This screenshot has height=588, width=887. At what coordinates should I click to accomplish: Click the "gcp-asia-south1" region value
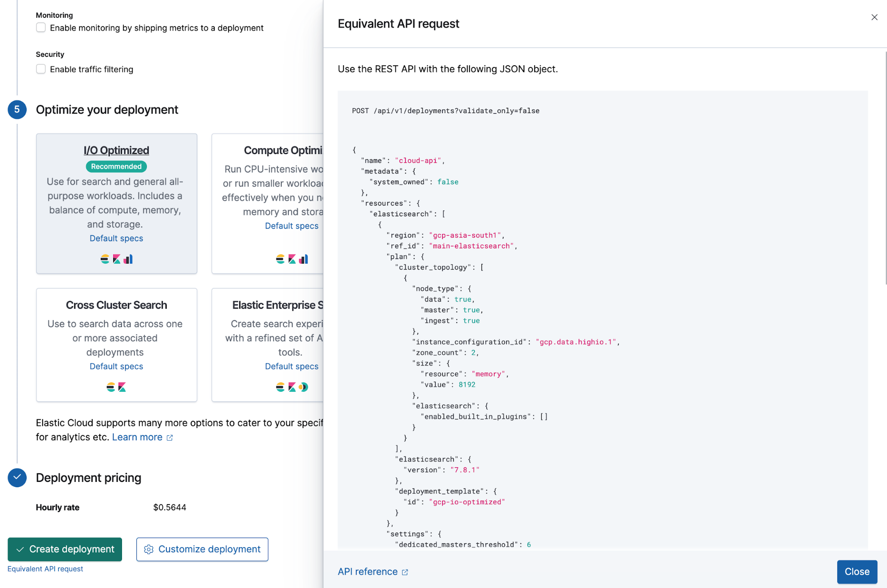[x=465, y=235]
